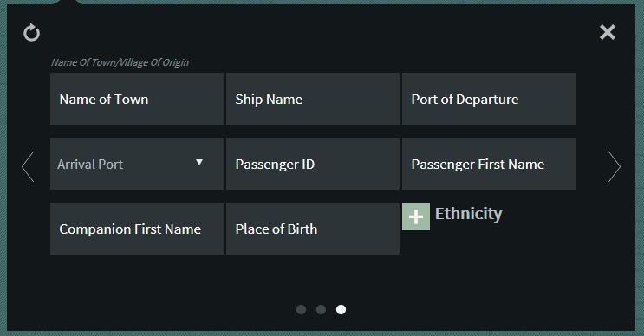Open the Arrival Port dropdown
The image size is (644, 336).
[x=137, y=164]
